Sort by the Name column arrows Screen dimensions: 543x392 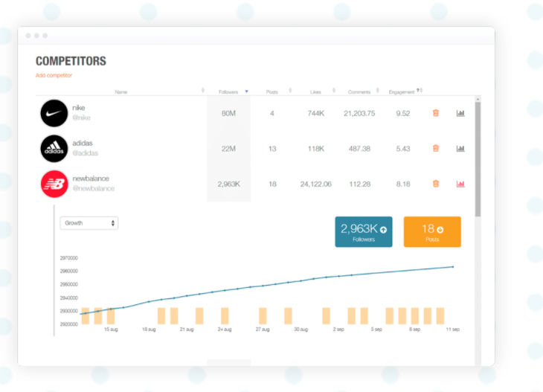coord(203,91)
